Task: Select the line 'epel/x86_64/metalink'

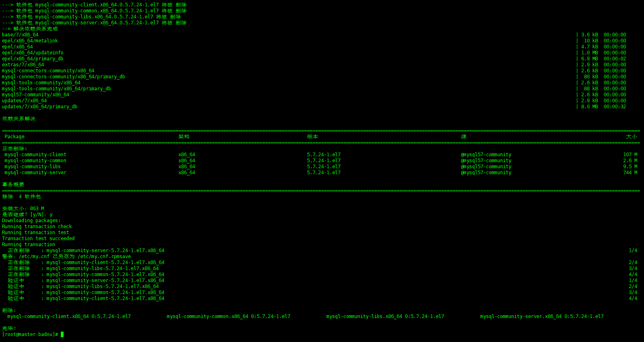Action: [x=30, y=41]
